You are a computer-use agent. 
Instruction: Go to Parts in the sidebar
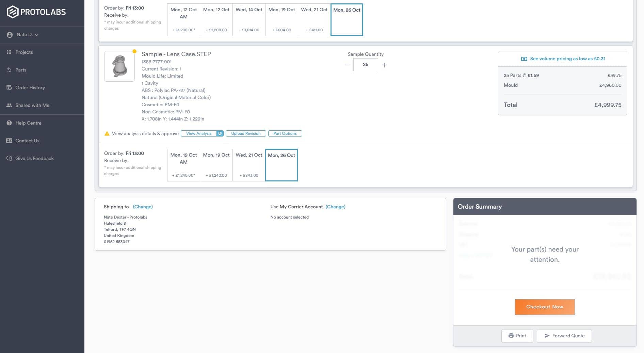20,70
